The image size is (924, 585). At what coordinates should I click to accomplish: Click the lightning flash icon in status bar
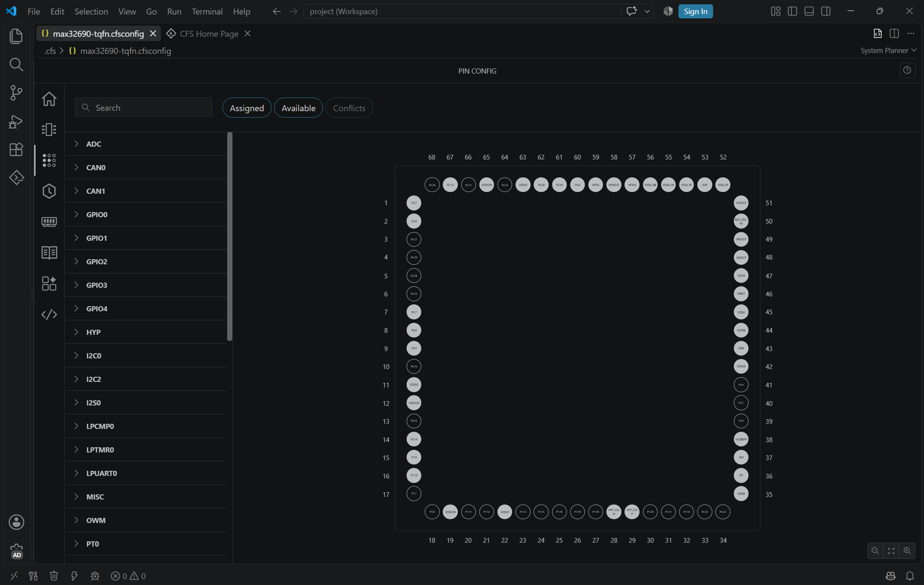(74, 576)
